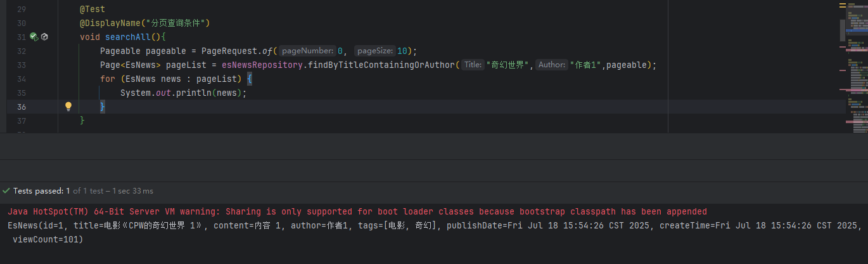The height and width of the screenshot is (264, 868).
Task: Click the Title: parameter hint
Action: point(473,65)
